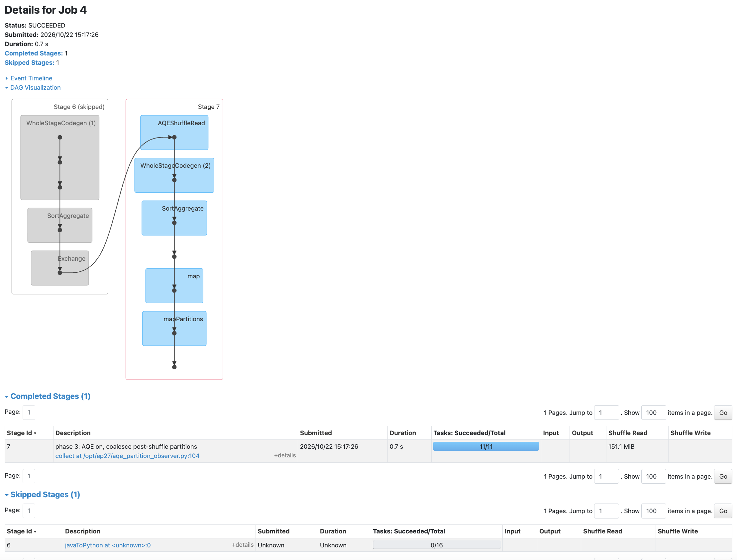Click the 0/16 tasks progress bar
Viewport: 737px width, 560px height.
(437, 545)
